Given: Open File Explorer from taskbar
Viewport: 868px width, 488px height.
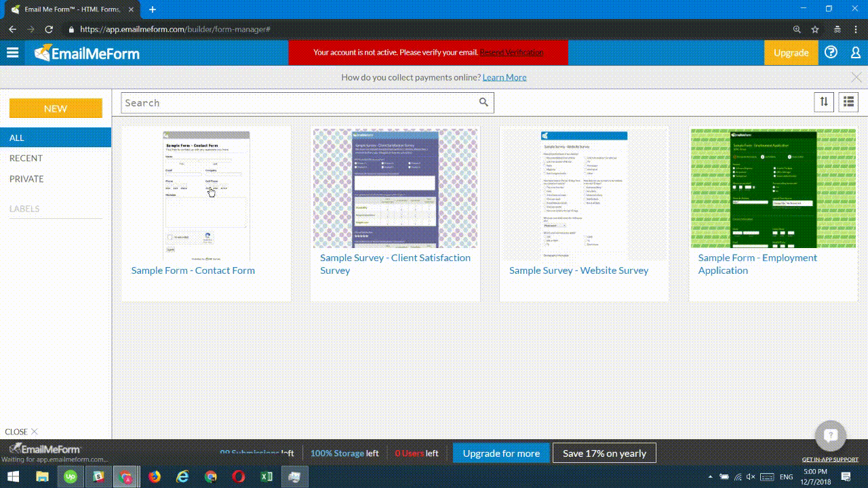Looking at the screenshot, I should point(42,476).
